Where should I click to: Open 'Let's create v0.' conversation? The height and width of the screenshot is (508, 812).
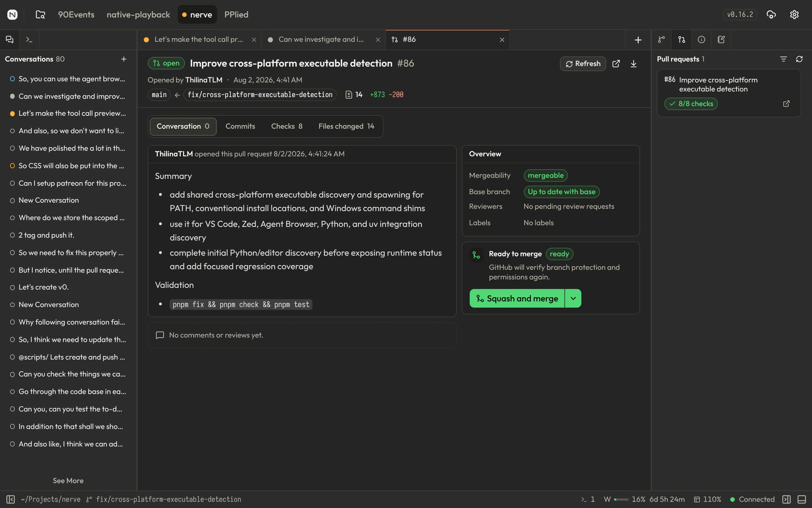click(68, 287)
